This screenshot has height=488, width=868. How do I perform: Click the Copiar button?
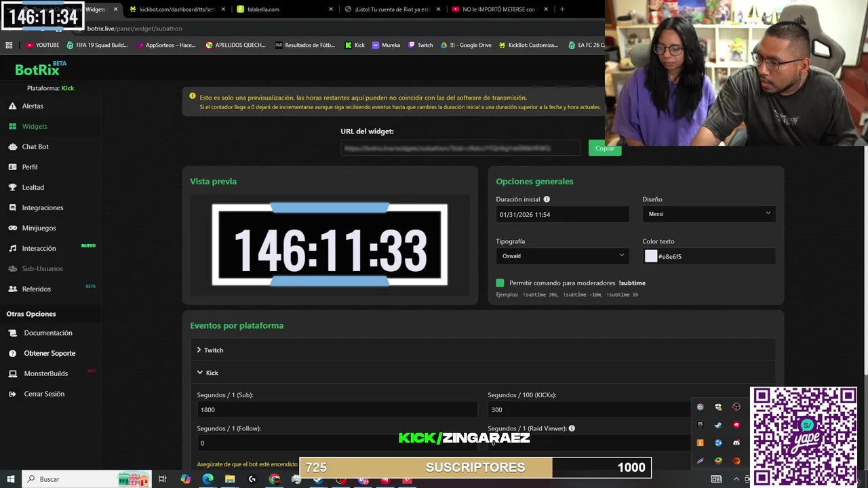pos(605,148)
